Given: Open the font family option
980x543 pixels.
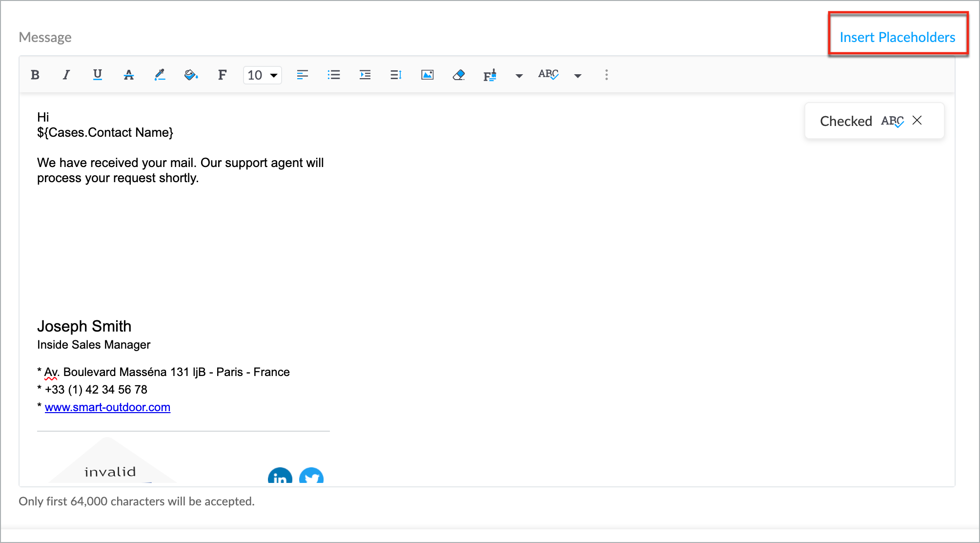Looking at the screenshot, I should [x=222, y=75].
